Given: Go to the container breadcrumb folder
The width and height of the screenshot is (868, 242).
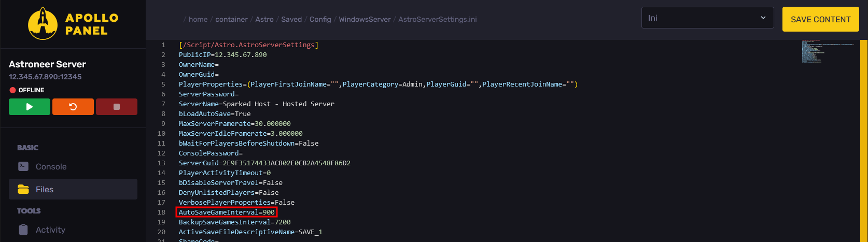Looking at the screenshot, I should [x=231, y=19].
